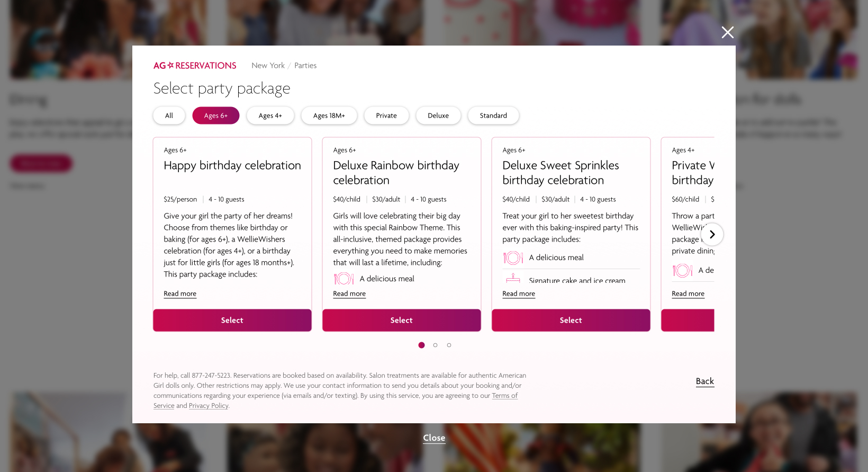The height and width of the screenshot is (472, 868).
Task: Click the cake icon in Sweet Sprinkles card
Action: pyautogui.click(x=513, y=278)
